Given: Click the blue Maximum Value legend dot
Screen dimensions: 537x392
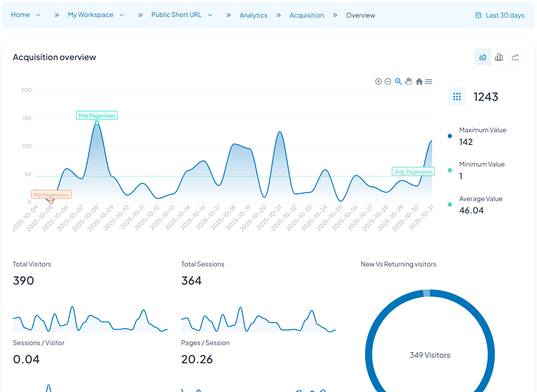Looking at the screenshot, I should (x=450, y=136).
